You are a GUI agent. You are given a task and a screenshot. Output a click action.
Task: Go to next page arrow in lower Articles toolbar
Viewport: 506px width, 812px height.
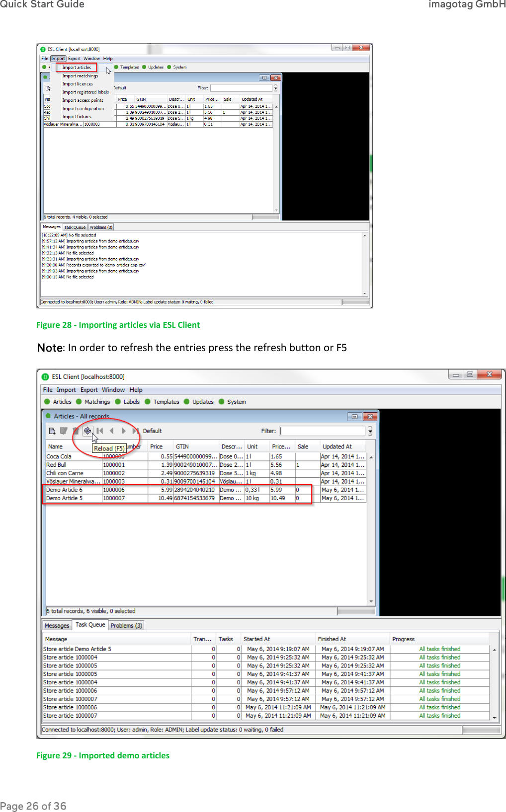point(124,431)
